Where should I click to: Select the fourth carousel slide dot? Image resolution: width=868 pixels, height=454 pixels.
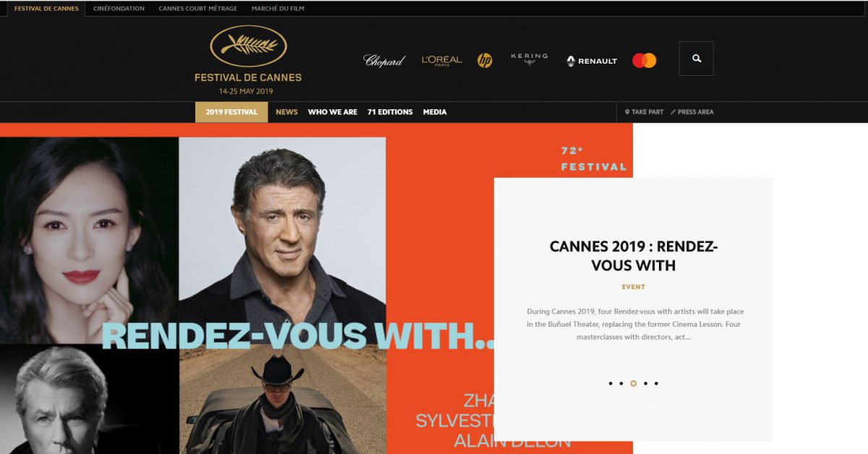coord(645,384)
